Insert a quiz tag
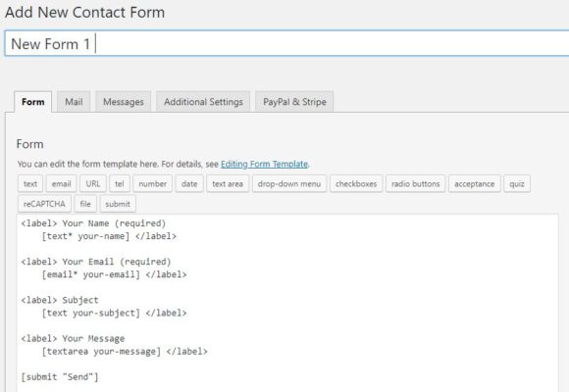Screen dimensions: 569x392 point(517,184)
